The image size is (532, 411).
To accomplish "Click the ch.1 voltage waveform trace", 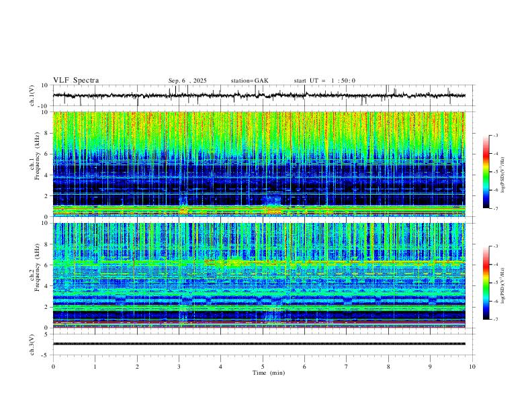I will 259,95.
